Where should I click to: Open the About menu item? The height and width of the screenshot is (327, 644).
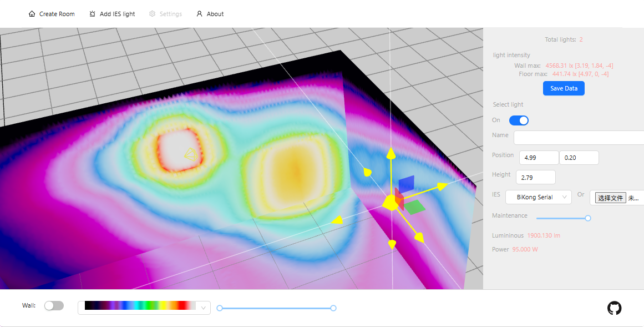pos(210,14)
